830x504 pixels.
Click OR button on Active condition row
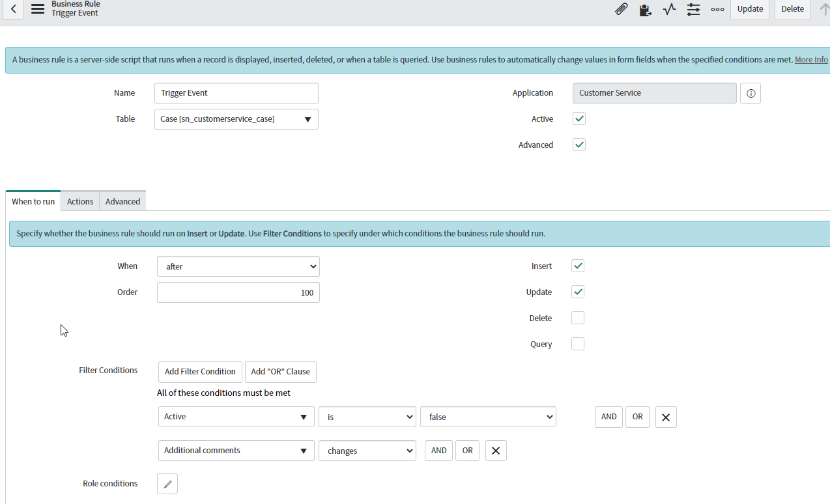coord(637,417)
